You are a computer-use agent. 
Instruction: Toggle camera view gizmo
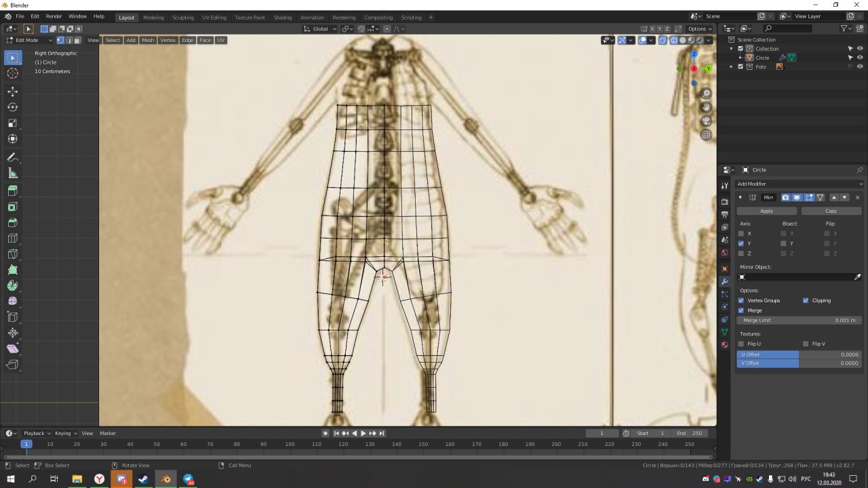(x=706, y=121)
